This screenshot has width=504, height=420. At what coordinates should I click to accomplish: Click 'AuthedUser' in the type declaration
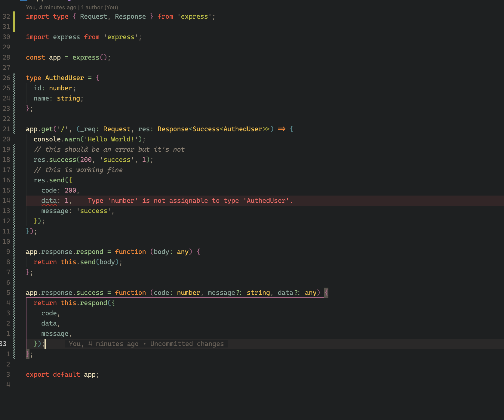65,78
